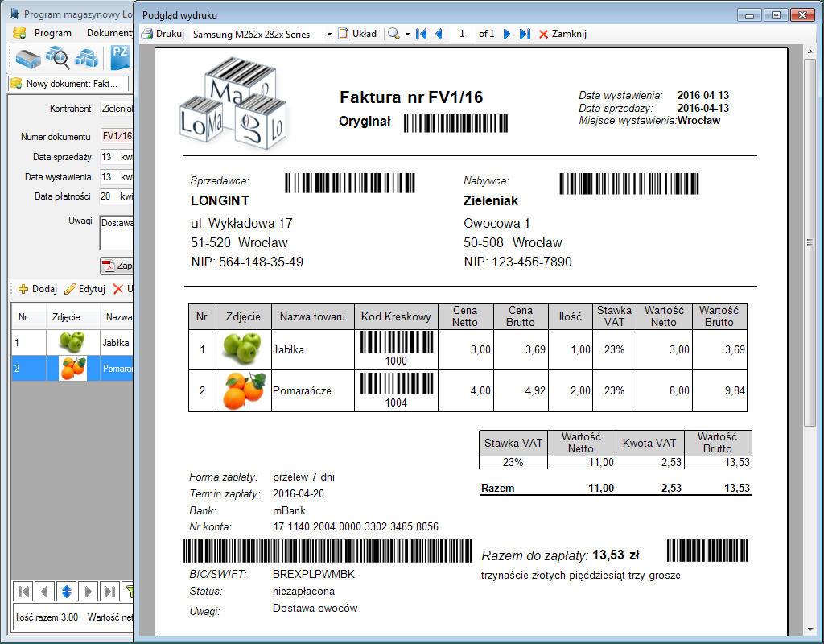Click the stacked boxes toolbar icon
This screenshot has width=824, height=644.
coord(87,59)
